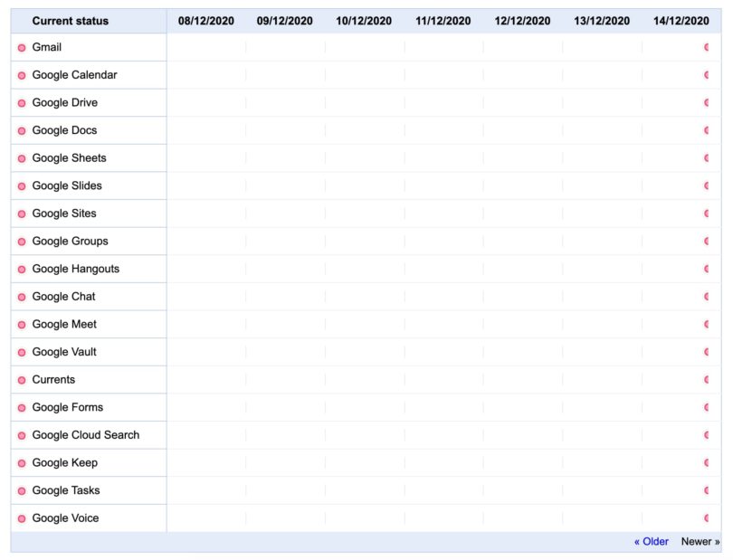Click the status icon next to Google Vault
The image size is (733, 560).
click(22, 352)
